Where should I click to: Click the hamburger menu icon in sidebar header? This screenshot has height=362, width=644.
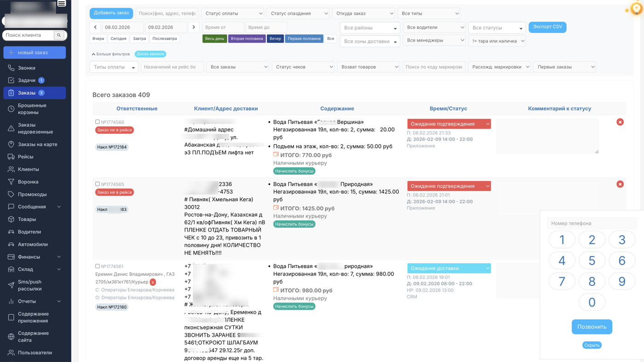pos(62,3)
